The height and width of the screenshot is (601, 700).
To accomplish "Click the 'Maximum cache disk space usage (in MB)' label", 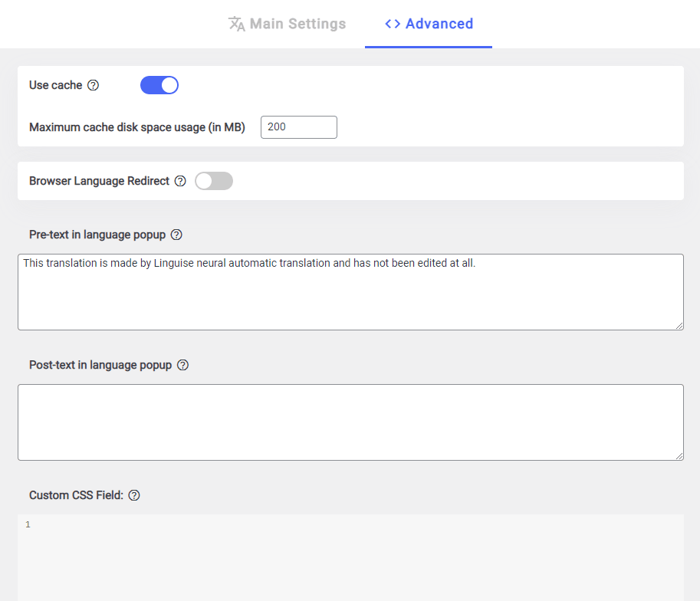I will [137, 127].
